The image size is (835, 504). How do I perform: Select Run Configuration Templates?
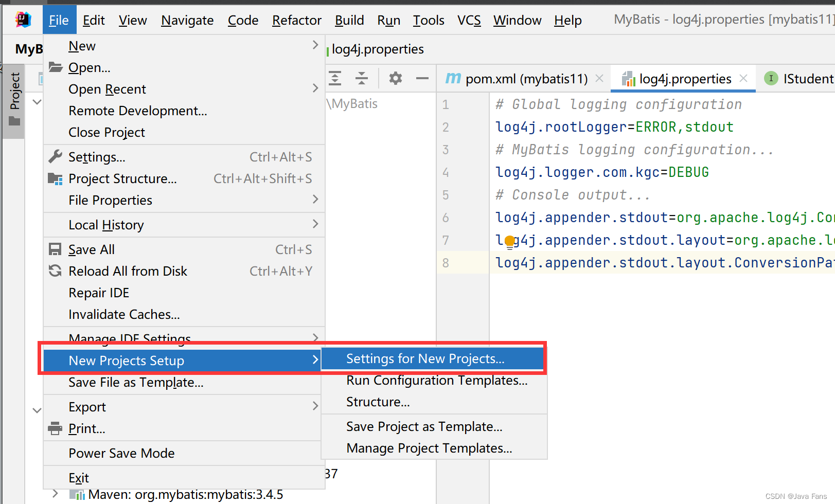click(x=434, y=380)
